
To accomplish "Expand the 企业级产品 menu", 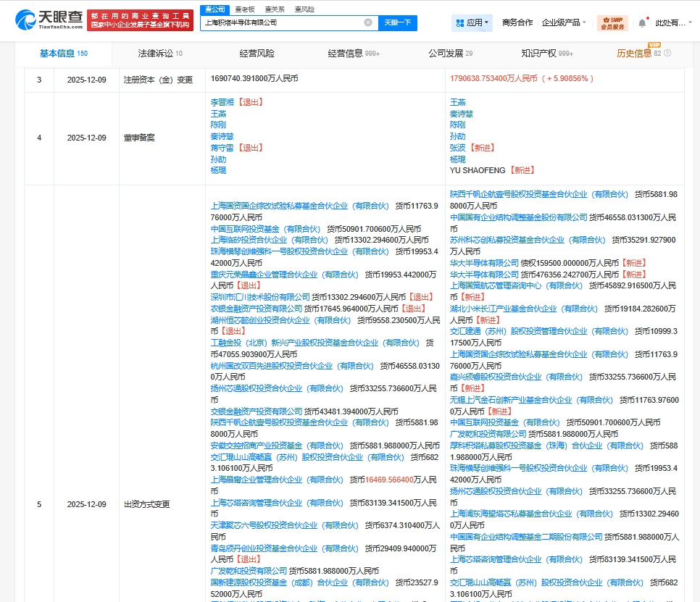I will 564,23.
